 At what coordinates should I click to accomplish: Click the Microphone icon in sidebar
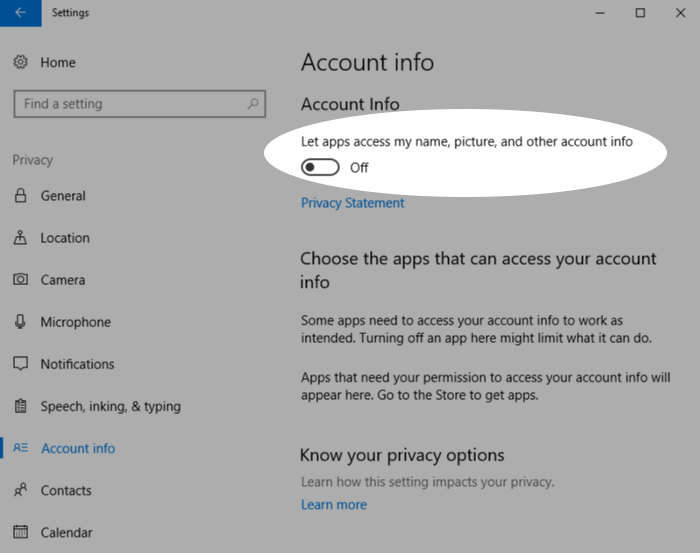[20, 321]
